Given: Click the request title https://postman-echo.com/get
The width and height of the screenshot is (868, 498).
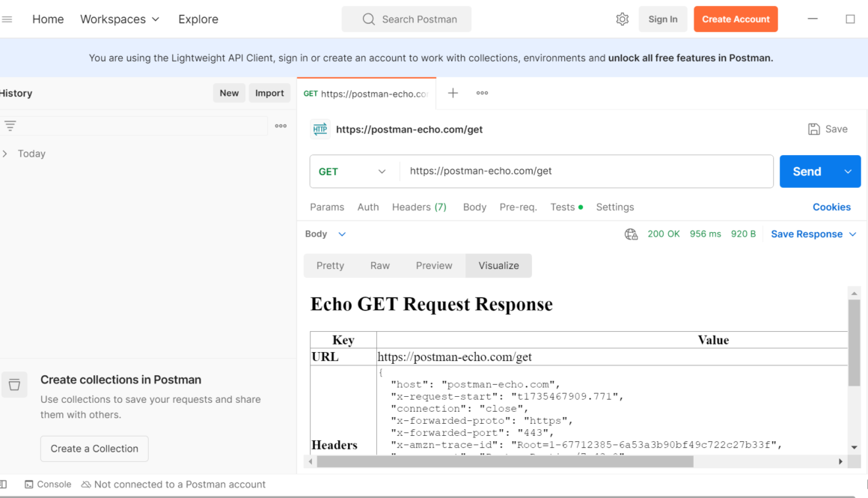Looking at the screenshot, I should 409,130.
